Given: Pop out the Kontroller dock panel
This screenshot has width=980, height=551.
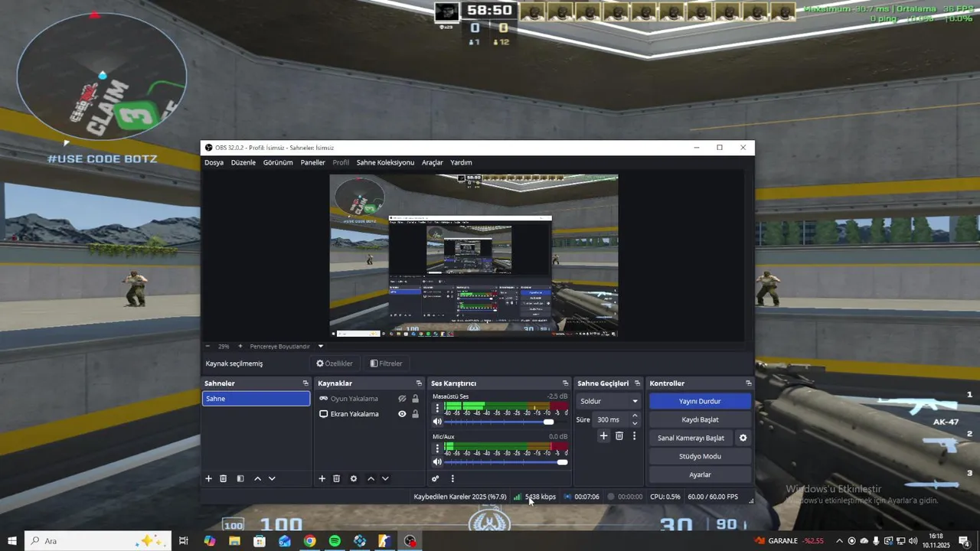Looking at the screenshot, I should (x=748, y=383).
